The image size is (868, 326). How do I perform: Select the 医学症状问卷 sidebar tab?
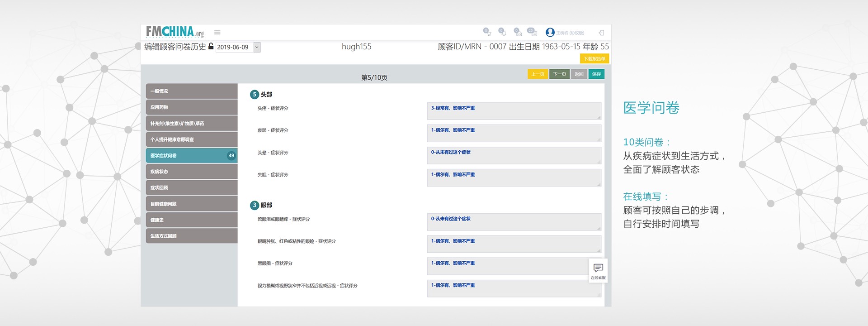pyautogui.click(x=192, y=155)
